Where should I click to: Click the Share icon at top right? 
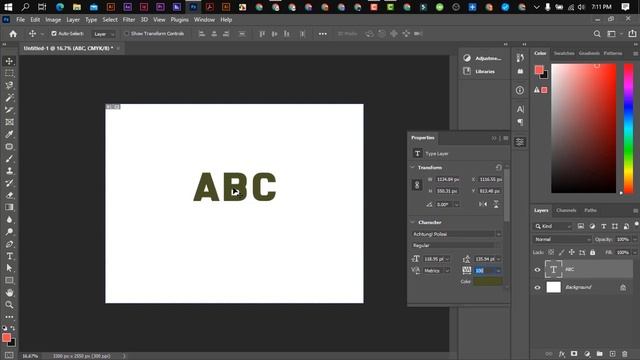coord(632,34)
